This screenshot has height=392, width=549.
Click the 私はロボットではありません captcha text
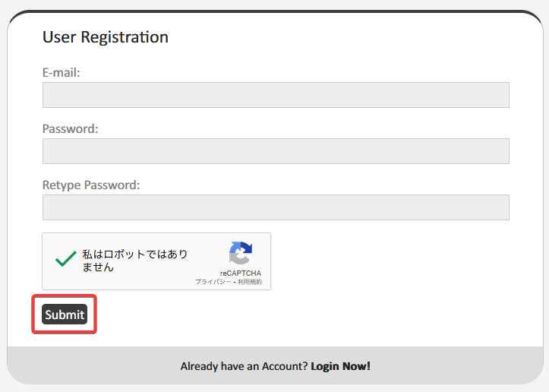pyautogui.click(x=135, y=261)
